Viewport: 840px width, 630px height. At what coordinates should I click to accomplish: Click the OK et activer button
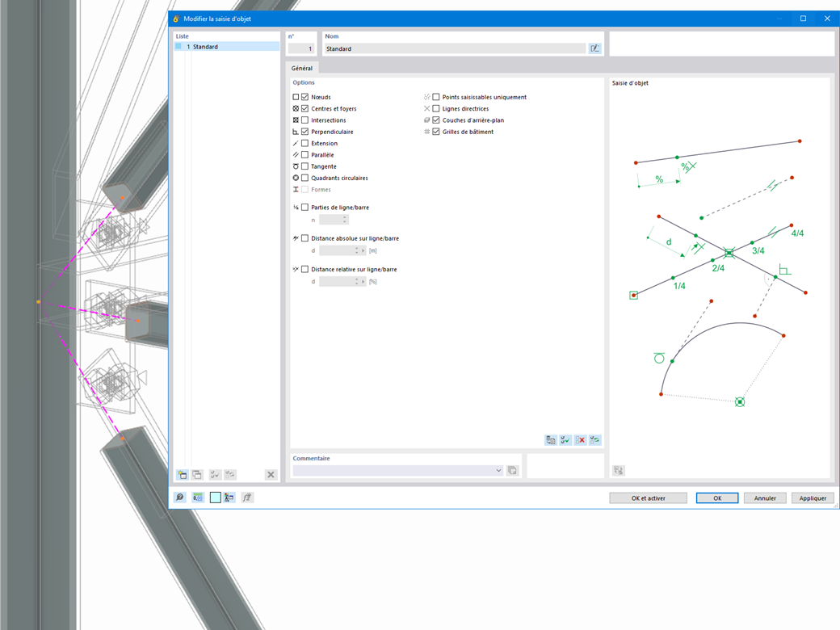[x=648, y=498]
